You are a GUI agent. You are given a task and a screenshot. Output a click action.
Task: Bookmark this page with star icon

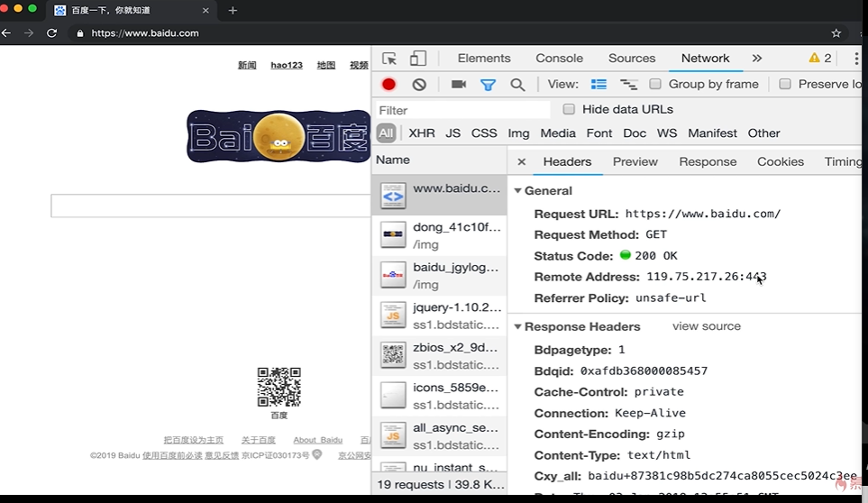836,33
